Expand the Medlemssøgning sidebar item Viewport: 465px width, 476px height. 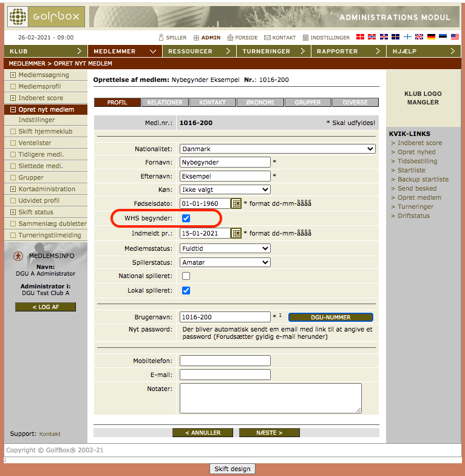point(13,75)
